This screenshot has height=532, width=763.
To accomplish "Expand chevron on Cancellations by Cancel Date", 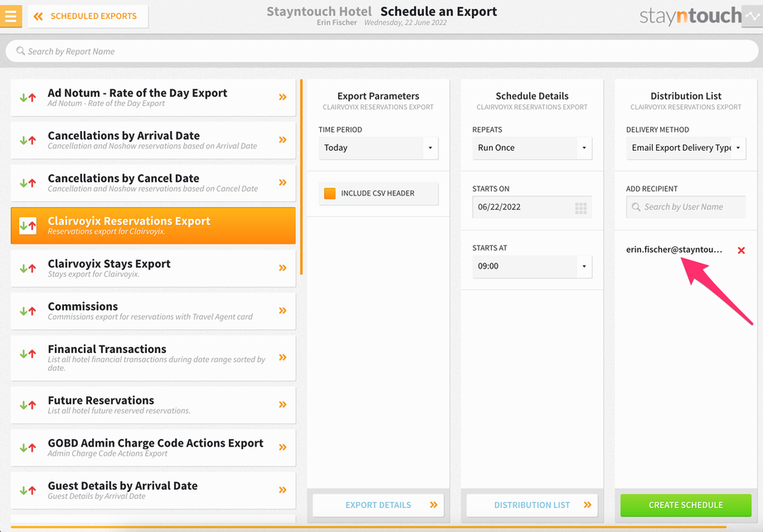I will 283,183.
